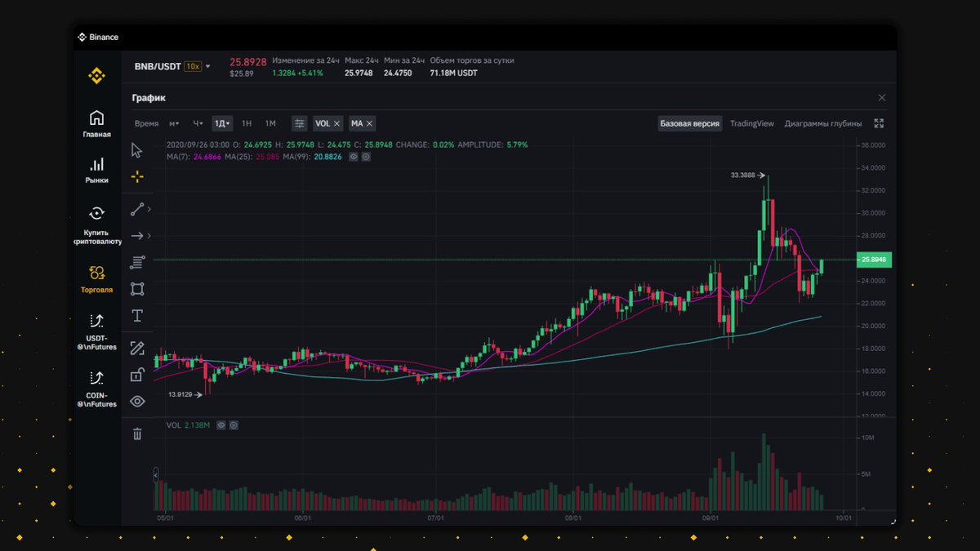The height and width of the screenshot is (551, 980).
Task: Click the 10x leverage badge
Action: (193, 66)
